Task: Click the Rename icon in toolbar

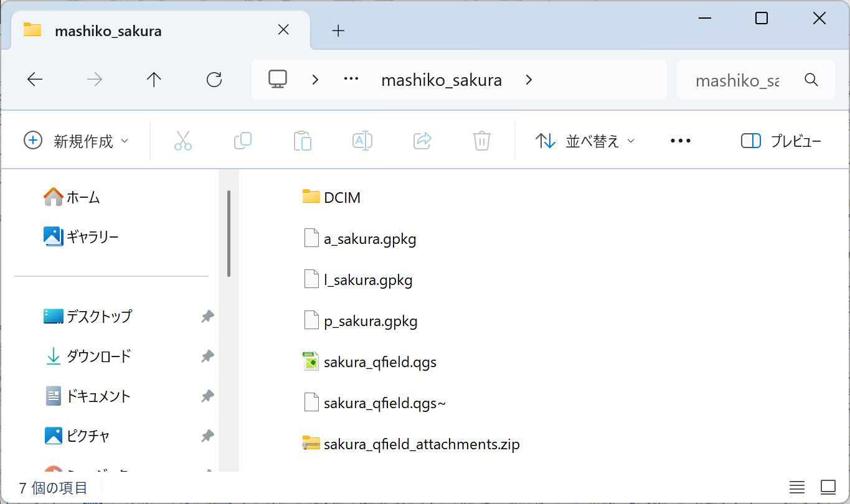Action: click(362, 141)
